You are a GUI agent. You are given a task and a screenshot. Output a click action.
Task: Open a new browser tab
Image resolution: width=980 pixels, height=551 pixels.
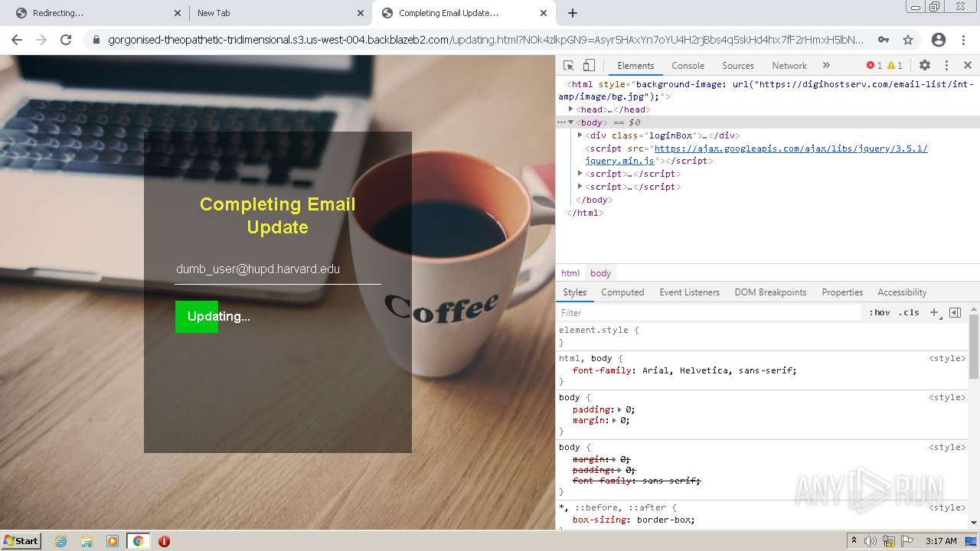coord(573,13)
